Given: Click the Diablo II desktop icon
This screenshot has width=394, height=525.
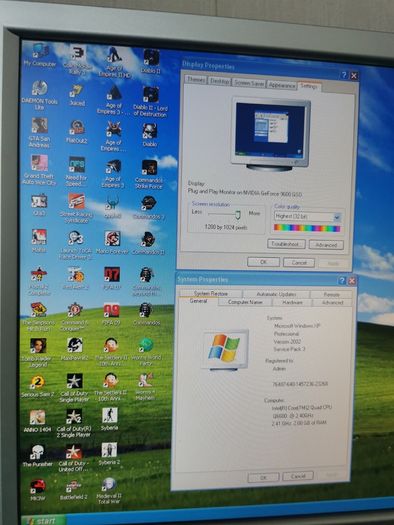Looking at the screenshot, I should [151, 61].
